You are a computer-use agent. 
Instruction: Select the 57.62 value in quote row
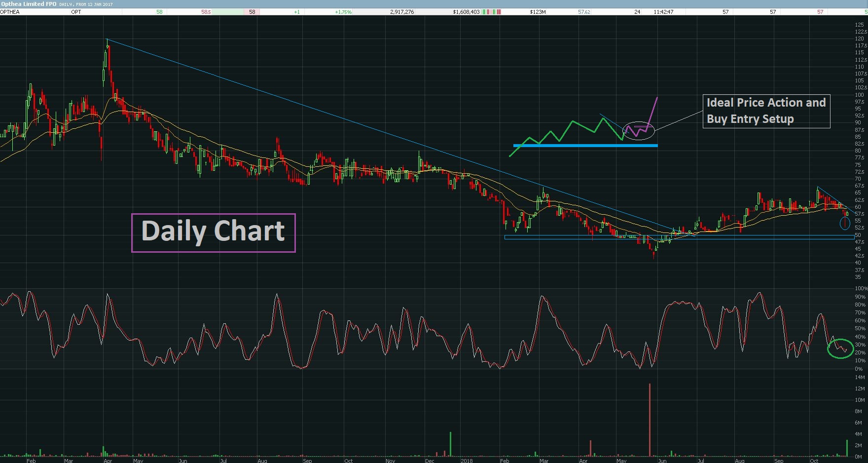[584, 12]
